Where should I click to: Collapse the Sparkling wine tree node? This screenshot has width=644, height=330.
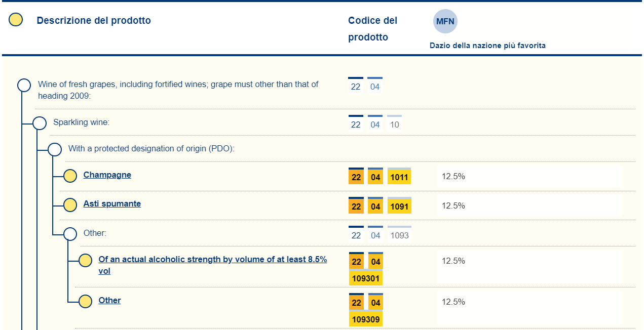[40, 123]
